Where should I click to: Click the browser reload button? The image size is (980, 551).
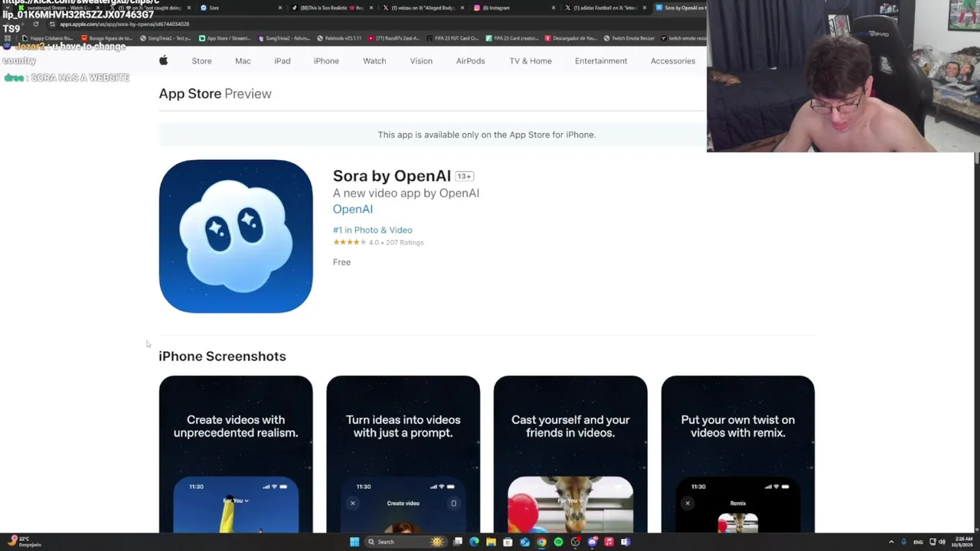point(35,24)
